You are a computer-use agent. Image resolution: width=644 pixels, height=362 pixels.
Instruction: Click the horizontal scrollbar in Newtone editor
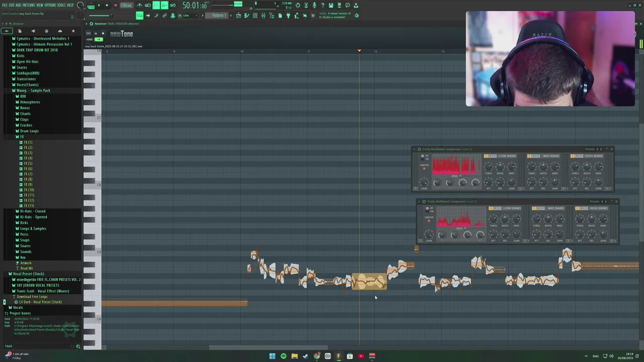click(268, 347)
